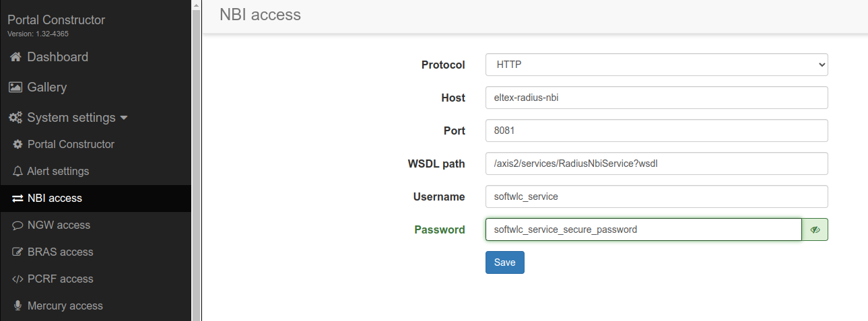Viewport: 868px width, 321px height.
Task: Collapse the System settings caret
Action: [124, 118]
